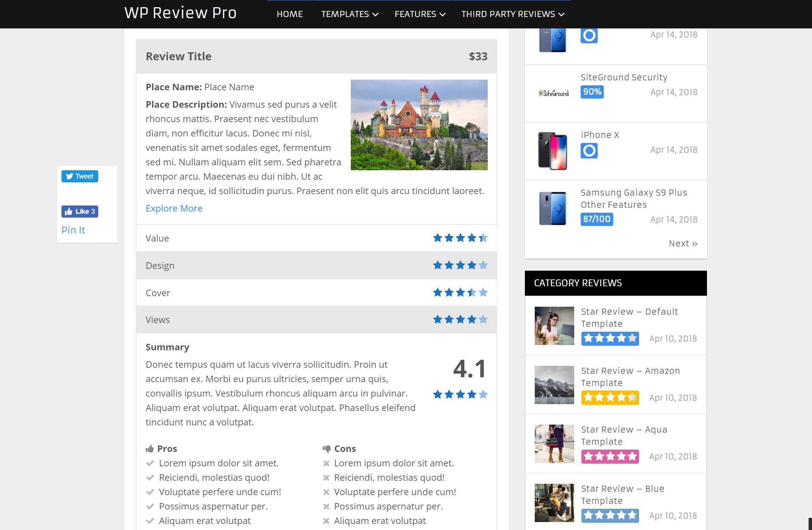Click the Cover star rating slider

(x=460, y=292)
